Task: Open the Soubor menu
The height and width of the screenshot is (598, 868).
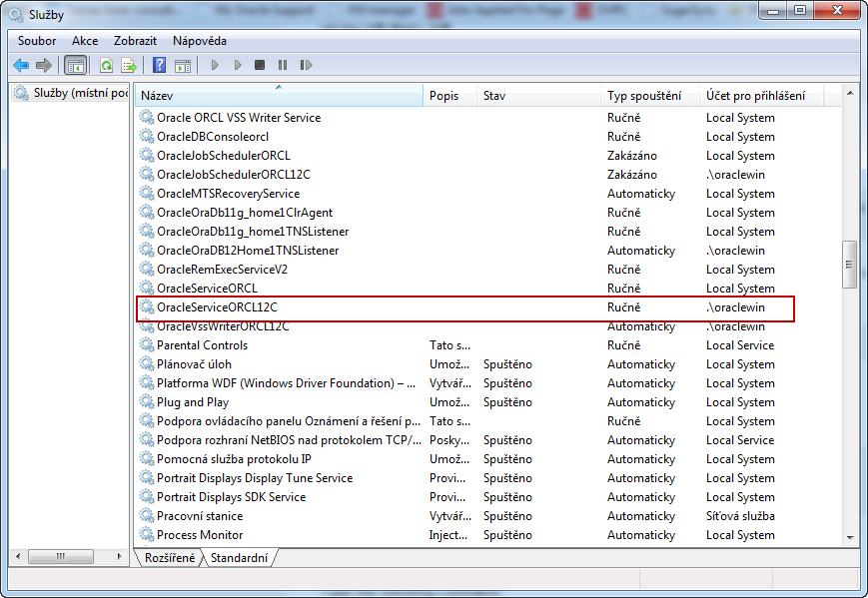Action: pos(37,41)
